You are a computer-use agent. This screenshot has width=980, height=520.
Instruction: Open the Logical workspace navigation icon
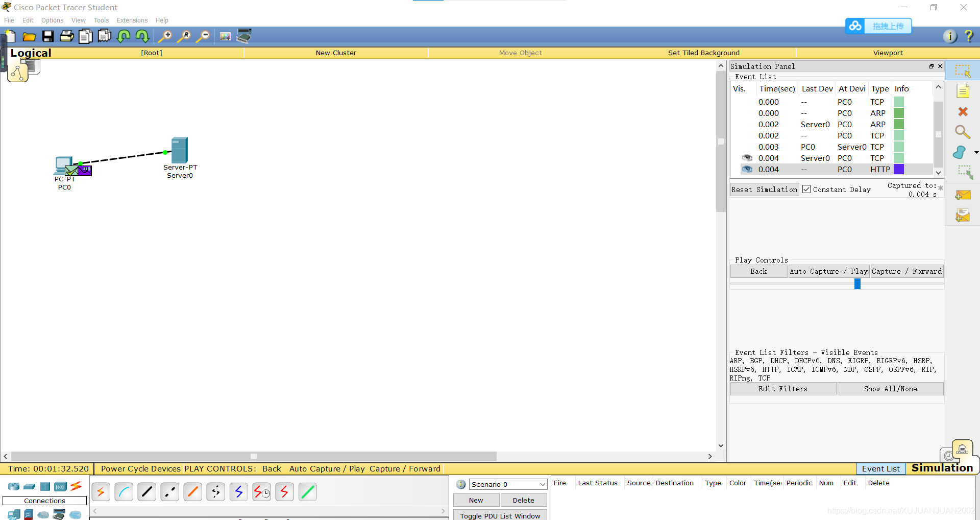point(18,73)
